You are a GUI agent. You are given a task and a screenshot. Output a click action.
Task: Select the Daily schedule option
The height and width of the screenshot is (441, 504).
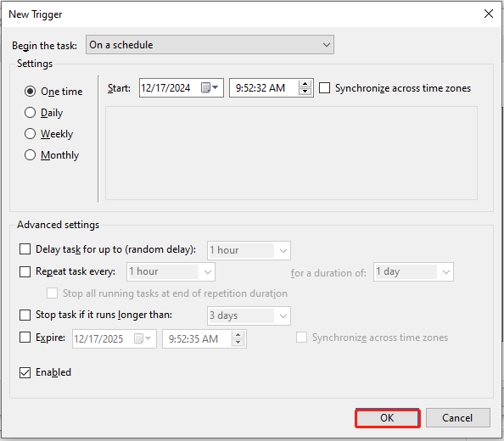click(31, 113)
